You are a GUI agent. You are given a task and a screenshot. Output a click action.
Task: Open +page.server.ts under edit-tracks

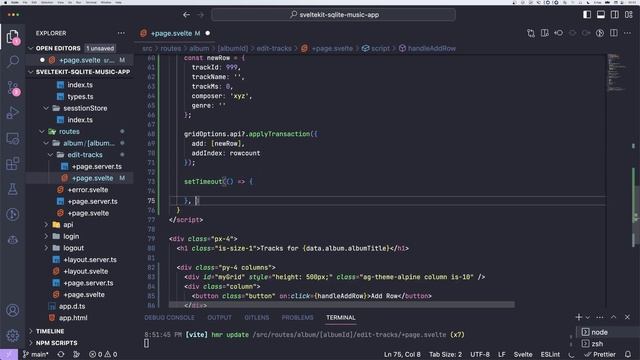click(97, 167)
